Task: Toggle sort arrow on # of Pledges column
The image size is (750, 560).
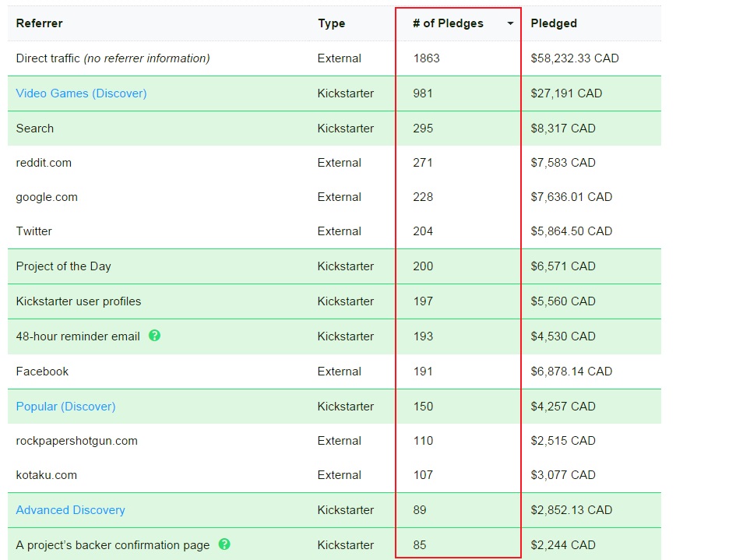Action: pyautogui.click(x=510, y=23)
